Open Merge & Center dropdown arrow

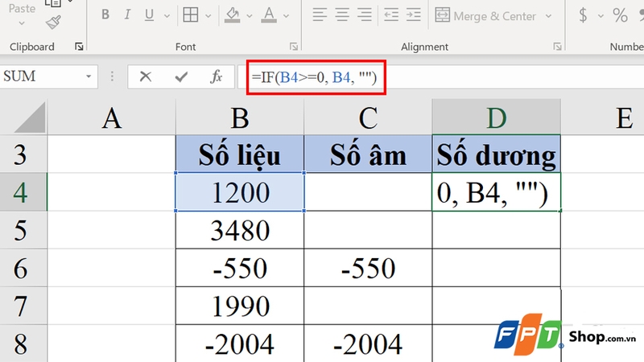click(x=549, y=16)
